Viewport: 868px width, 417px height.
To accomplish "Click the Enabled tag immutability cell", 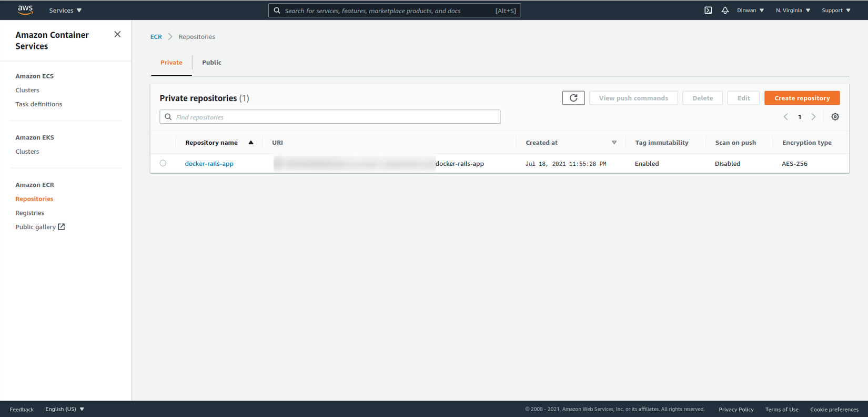I will coord(647,164).
